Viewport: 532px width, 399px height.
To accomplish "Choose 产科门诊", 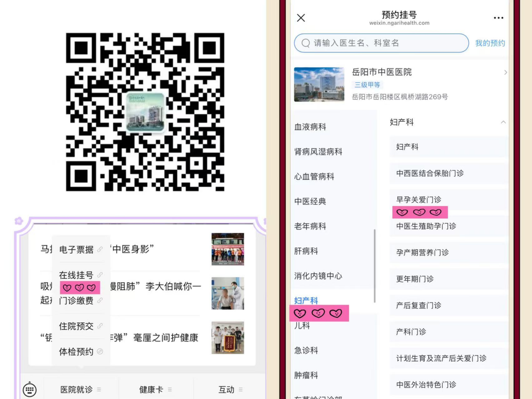I will click(449, 332).
